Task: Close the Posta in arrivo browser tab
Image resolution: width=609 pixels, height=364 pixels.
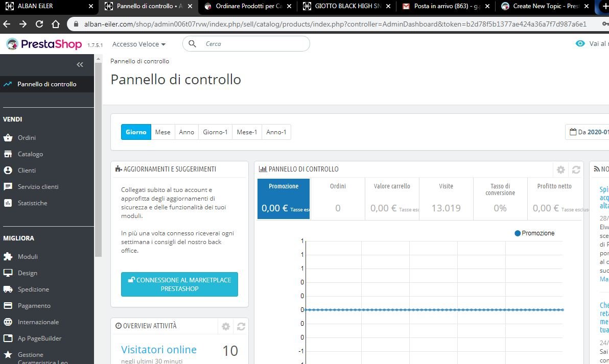Action: [x=487, y=6]
